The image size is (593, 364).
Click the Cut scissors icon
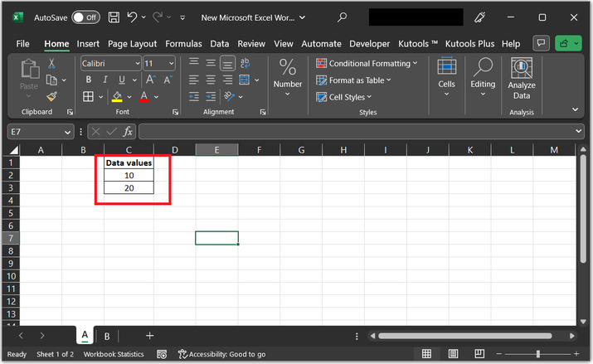[x=51, y=63]
